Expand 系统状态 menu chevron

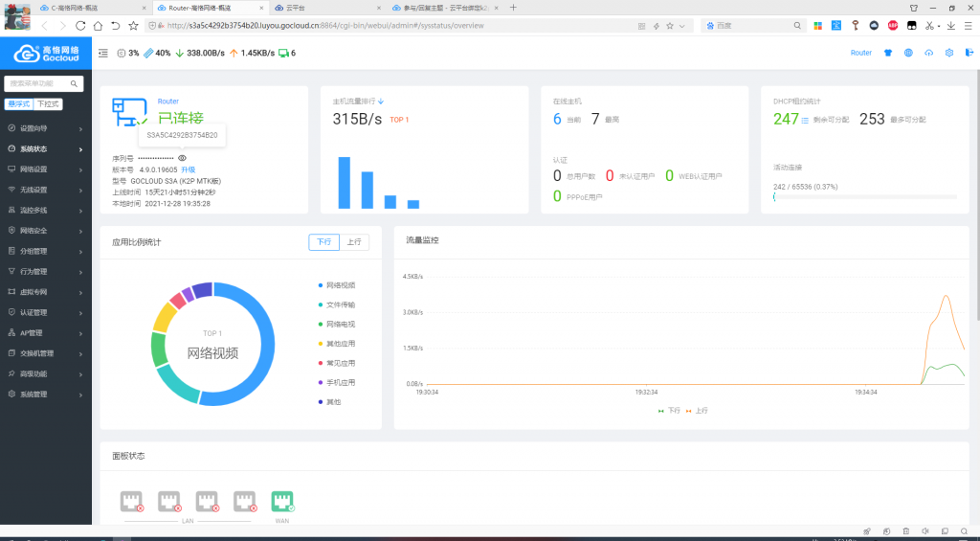click(80, 149)
